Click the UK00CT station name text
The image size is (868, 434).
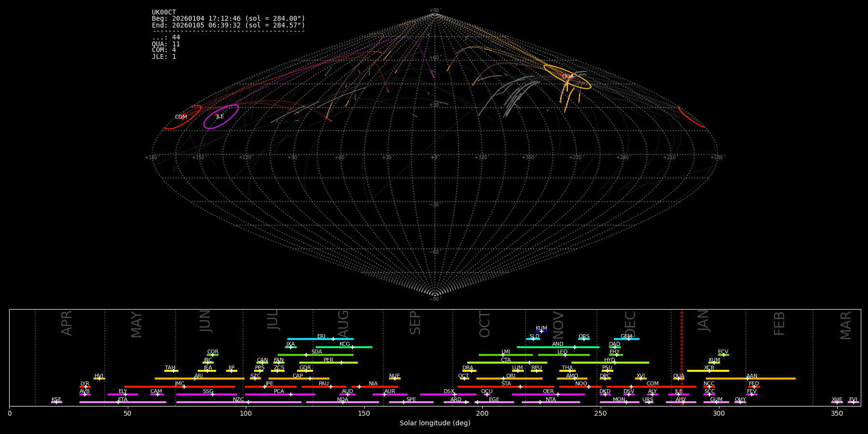pyautogui.click(x=164, y=13)
